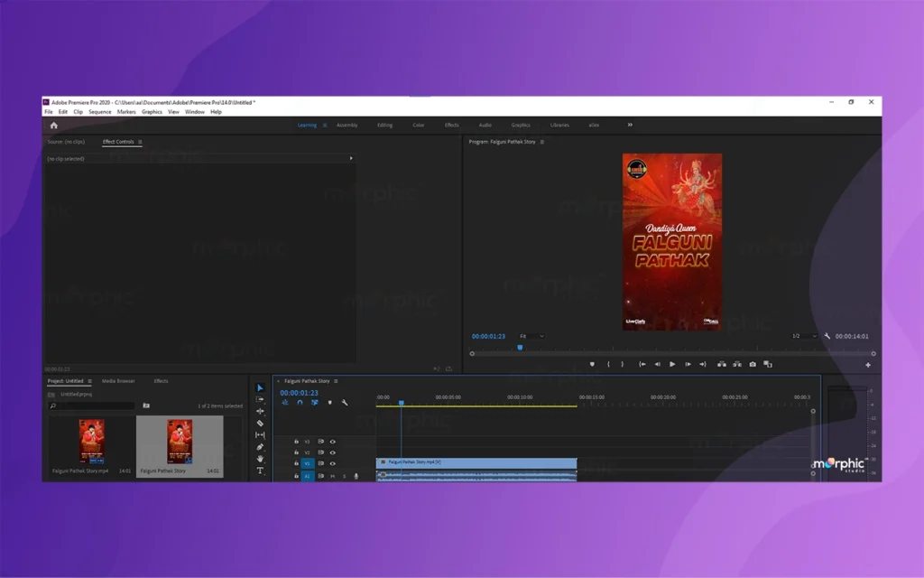Open Project Untitled panel menu
This screenshot has width=924, height=578.
(x=89, y=382)
